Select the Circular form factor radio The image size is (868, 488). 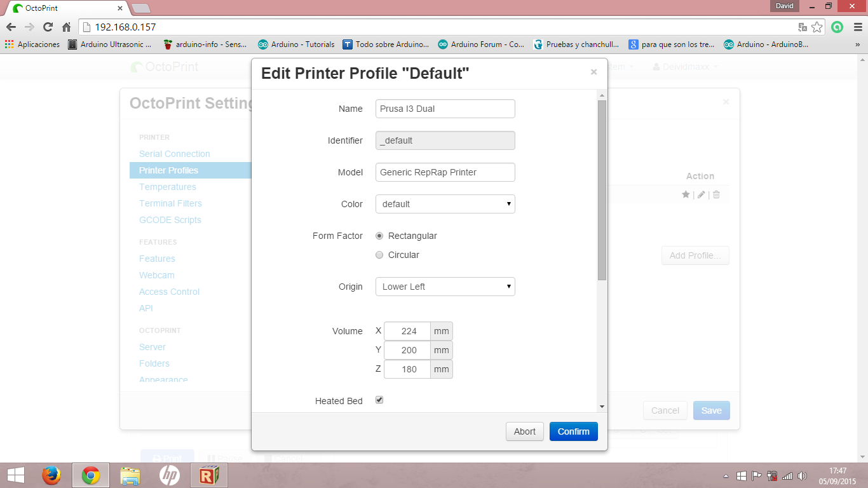tap(379, 255)
